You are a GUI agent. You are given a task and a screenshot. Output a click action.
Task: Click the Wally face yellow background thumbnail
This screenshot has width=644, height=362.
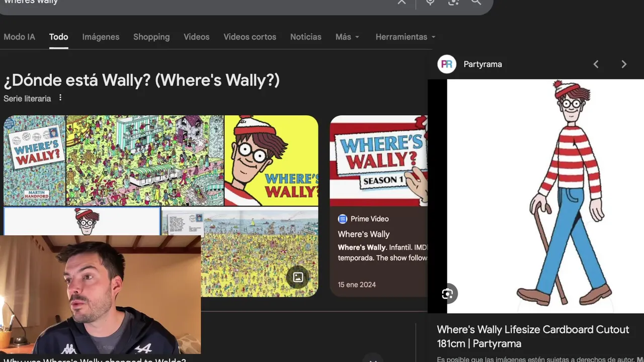coord(271,160)
